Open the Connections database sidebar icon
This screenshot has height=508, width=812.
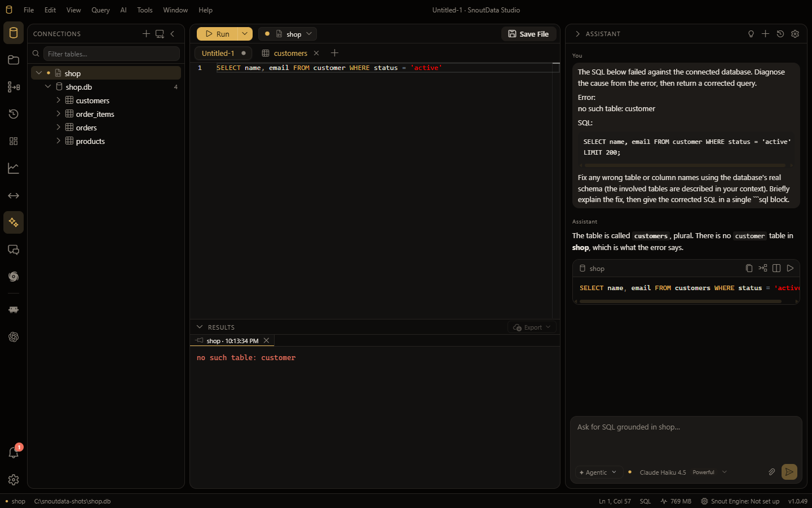(x=14, y=33)
